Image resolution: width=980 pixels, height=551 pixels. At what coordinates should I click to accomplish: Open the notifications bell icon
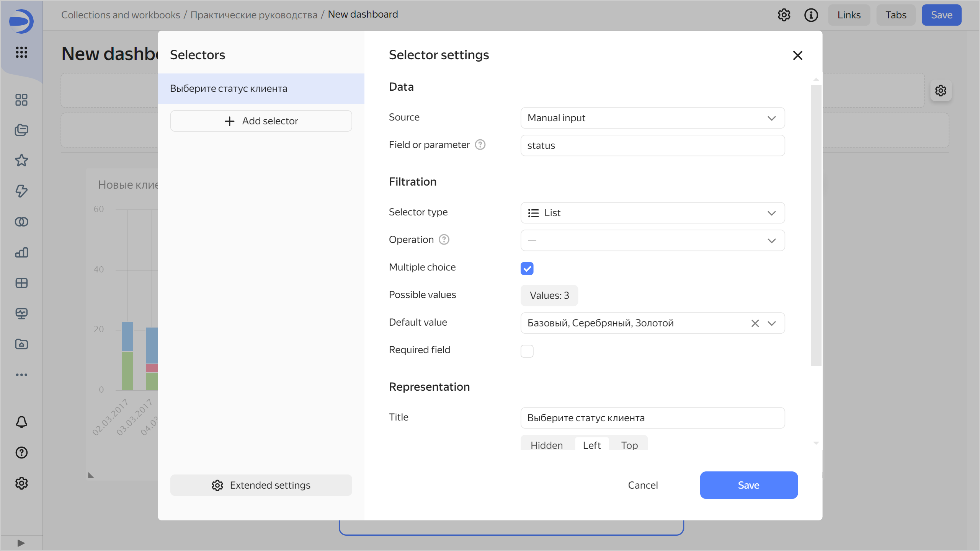tap(21, 422)
